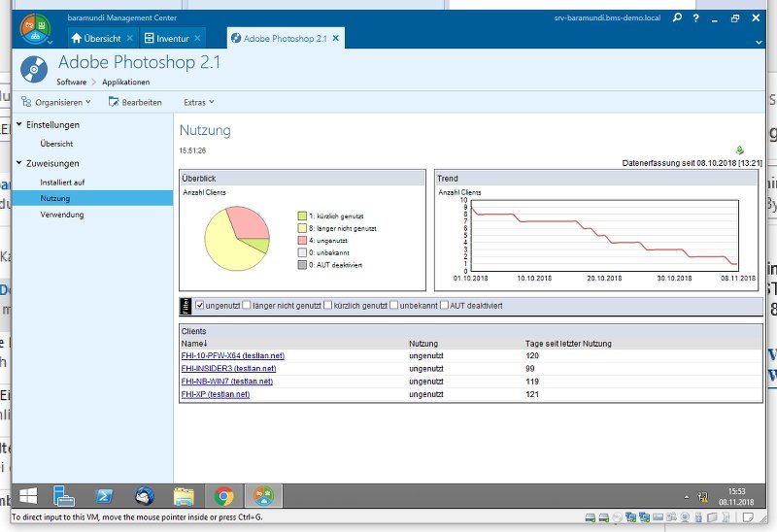777x532 pixels.
Task: Click the pink ungenutzt legend swatch
Action: click(x=302, y=240)
